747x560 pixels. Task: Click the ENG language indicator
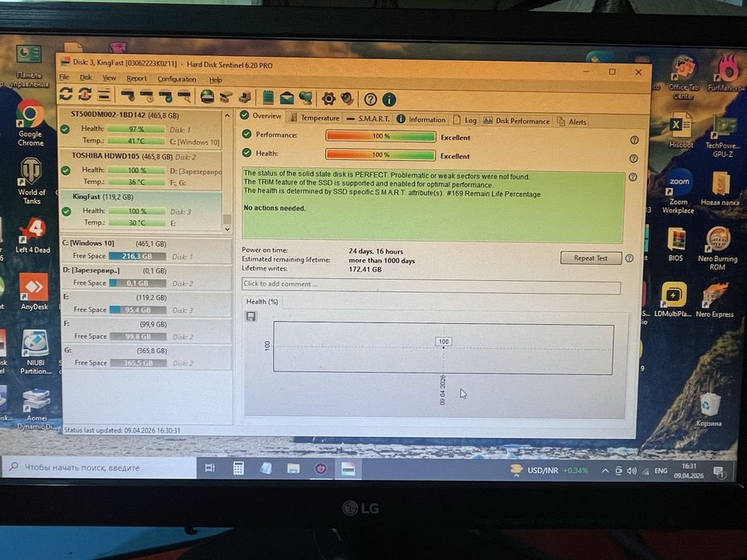[x=661, y=471]
